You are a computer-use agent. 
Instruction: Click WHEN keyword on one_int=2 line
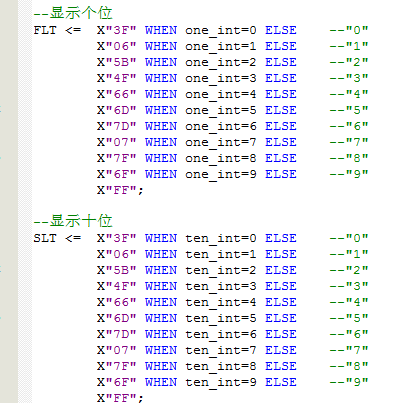161,62
